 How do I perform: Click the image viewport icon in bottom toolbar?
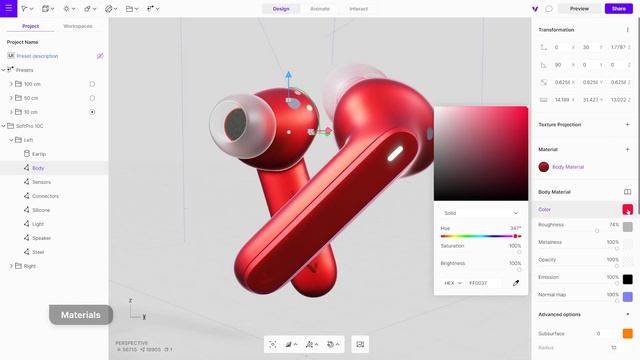[x=360, y=344]
